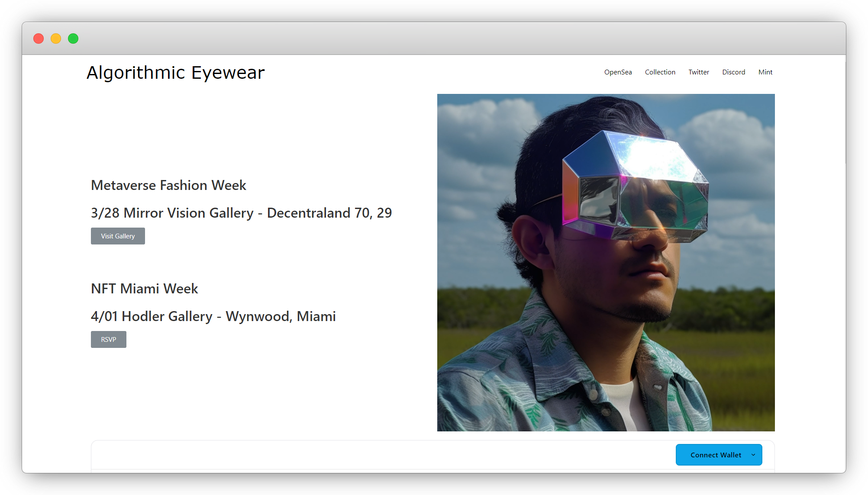Click the NFT Miami Week heading
Viewport: 868px width, 495px height.
pos(144,289)
